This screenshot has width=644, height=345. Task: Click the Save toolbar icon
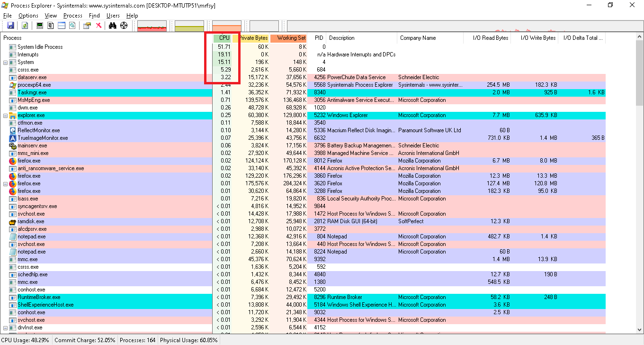(x=10, y=25)
